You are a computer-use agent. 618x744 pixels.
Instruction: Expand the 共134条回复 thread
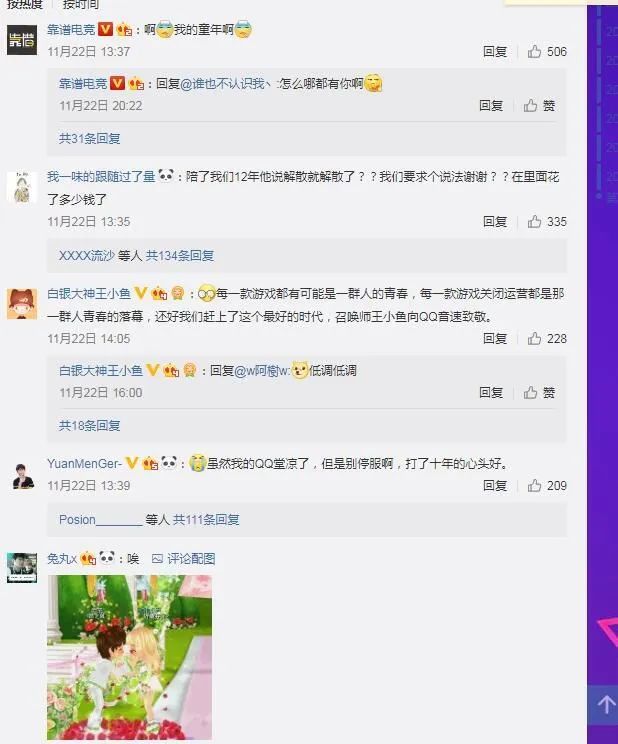point(180,256)
